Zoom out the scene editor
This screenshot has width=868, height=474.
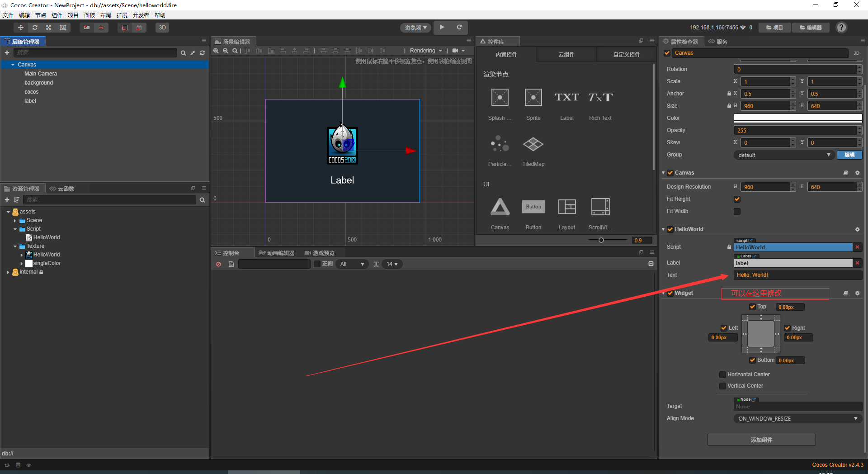pyautogui.click(x=226, y=51)
